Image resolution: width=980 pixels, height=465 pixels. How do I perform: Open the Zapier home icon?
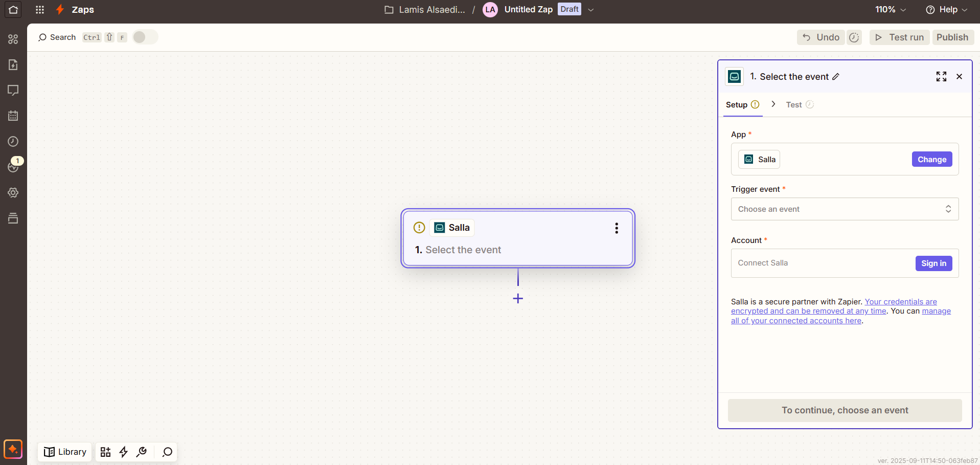(13, 10)
